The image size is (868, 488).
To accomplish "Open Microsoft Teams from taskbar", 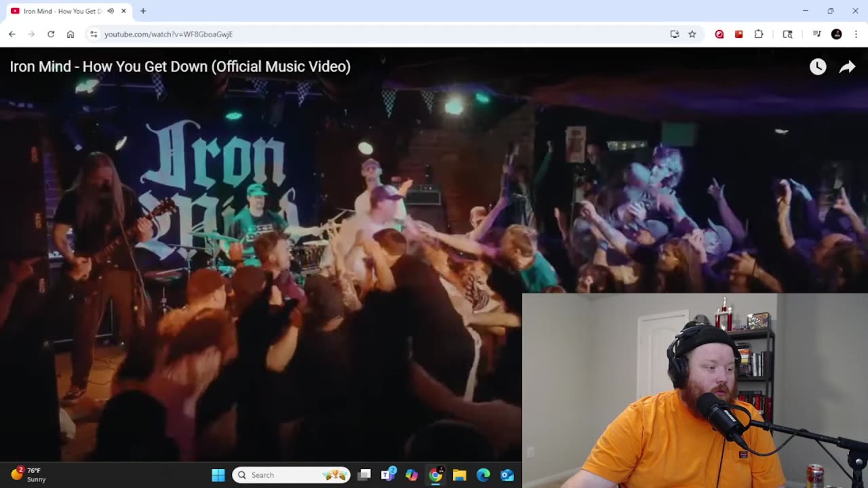I will point(389,475).
